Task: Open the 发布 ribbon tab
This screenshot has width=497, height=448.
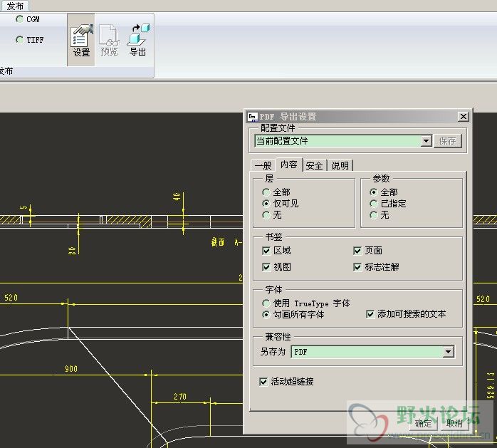Action: coord(14,6)
